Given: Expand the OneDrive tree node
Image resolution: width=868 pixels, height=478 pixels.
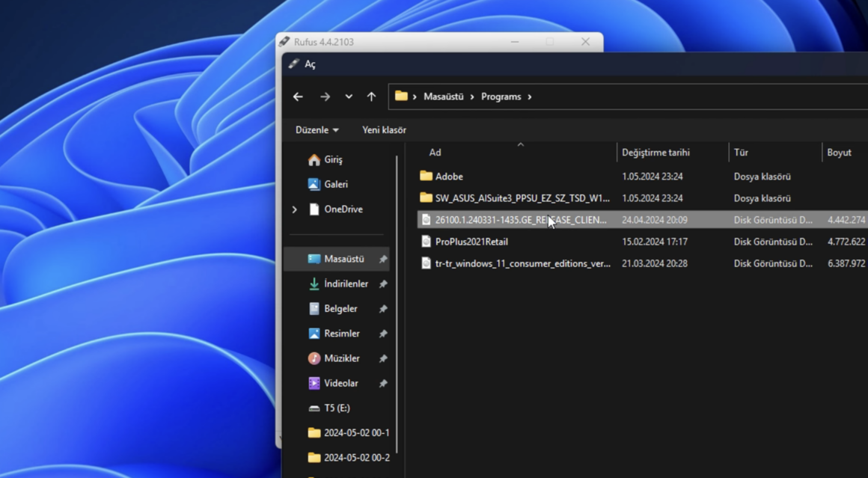Looking at the screenshot, I should (295, 209).
